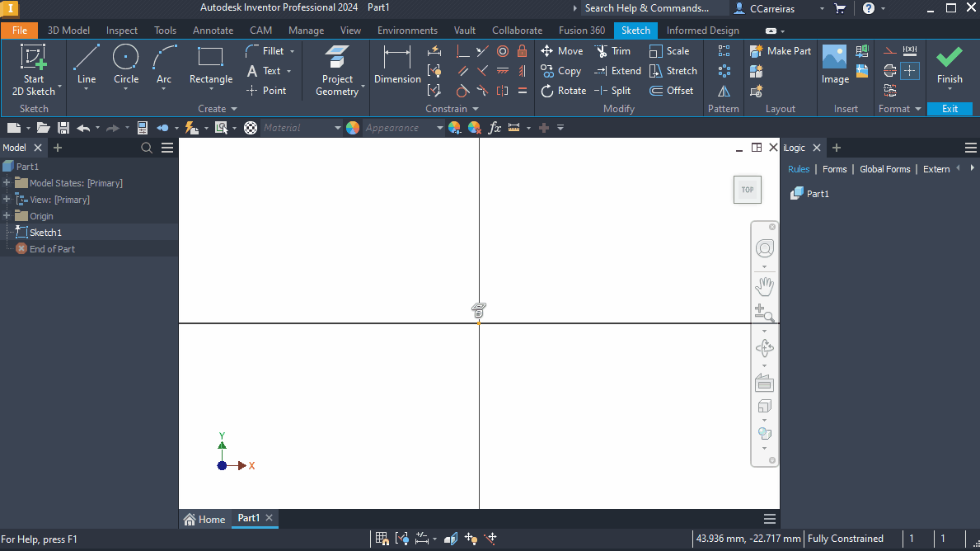Click the Import Points icon
The image size is (980, 551).
(862, 51)
